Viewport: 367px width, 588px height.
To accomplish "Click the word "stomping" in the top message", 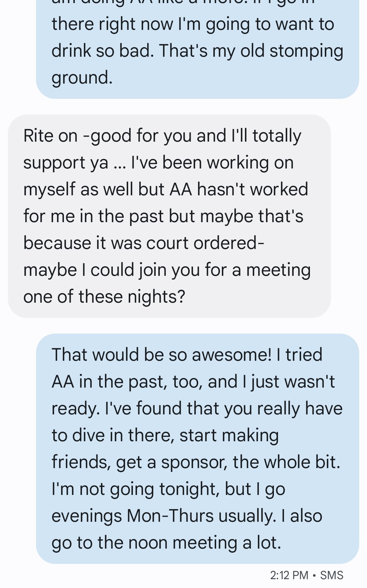I will point(306,51).
